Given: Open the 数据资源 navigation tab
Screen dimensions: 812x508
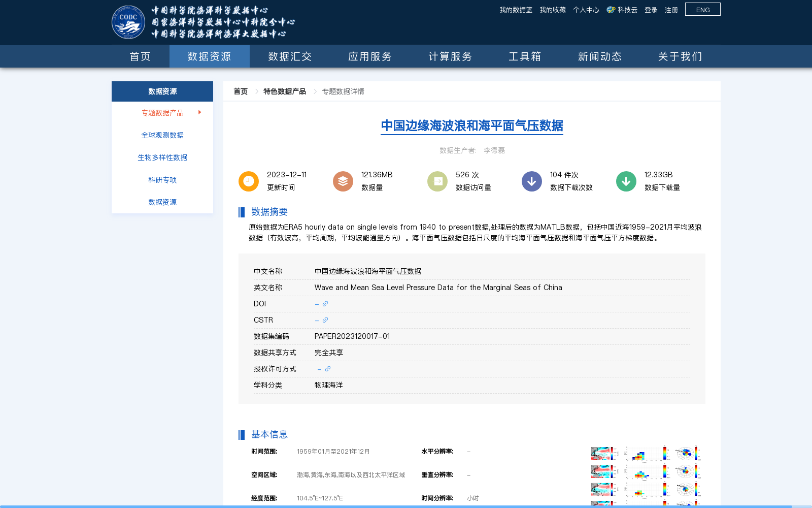Looking at the screenshot, I should click(x=210, y=56).
